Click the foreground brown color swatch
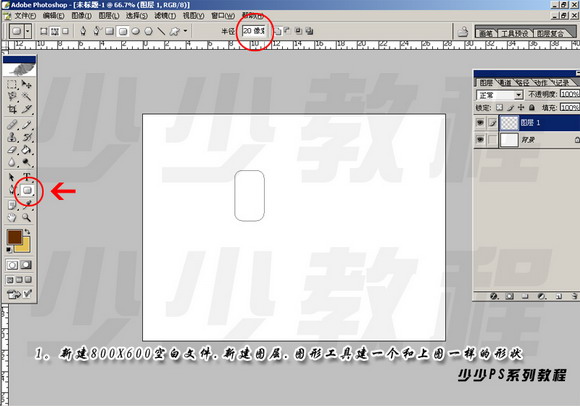580x406 pixels. [14, 236]
